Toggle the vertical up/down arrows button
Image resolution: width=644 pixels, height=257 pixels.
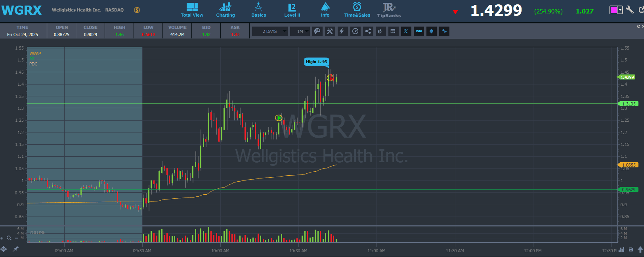(432, 31)
